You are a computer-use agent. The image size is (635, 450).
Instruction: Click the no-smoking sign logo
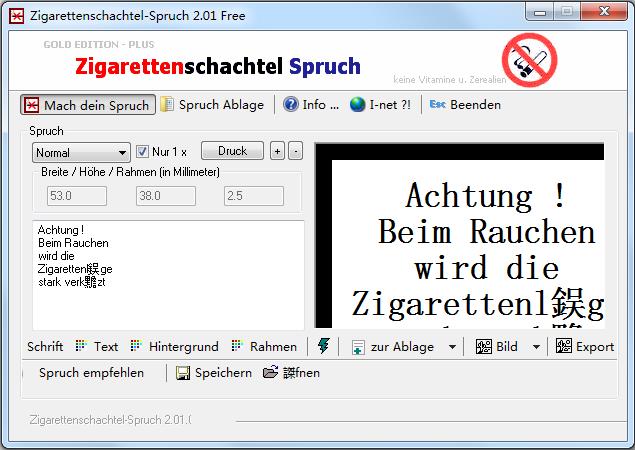529,60
